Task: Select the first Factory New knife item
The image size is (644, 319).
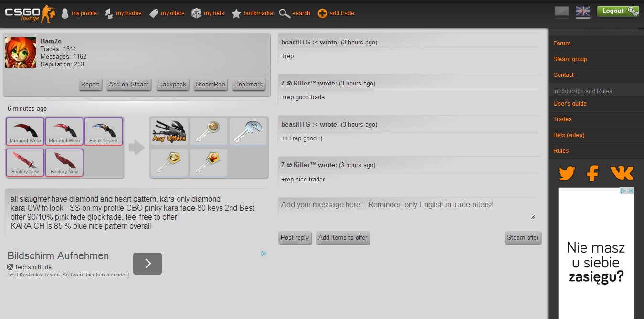Action: [x=25, y=162]
